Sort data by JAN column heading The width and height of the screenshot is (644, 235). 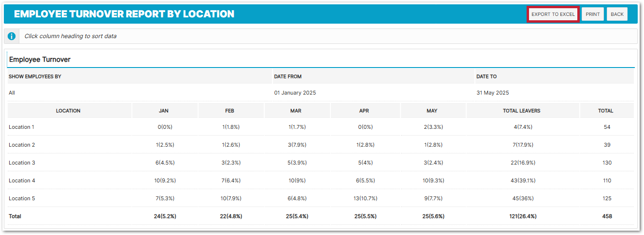[x=164, y=111]
